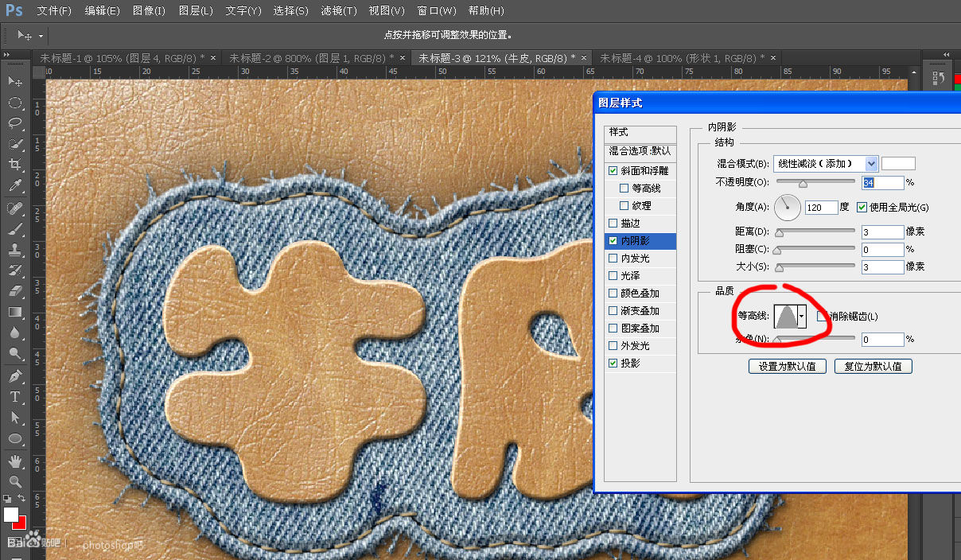Enable the 内发光 style checkbox
This screenshot has width=961, height=560.
coord(613,258)
